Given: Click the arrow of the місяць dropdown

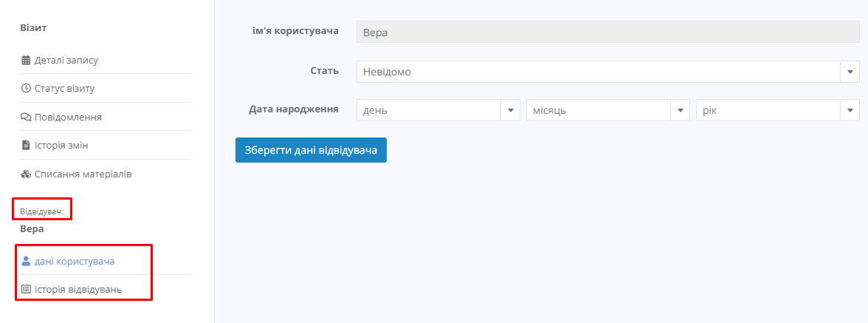Looking at the screenshot, I should tap(680, 110).
